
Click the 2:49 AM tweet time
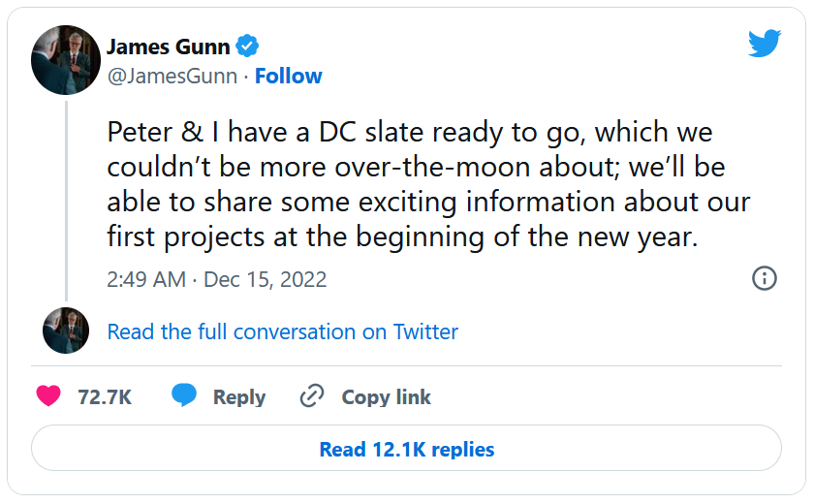(145, 280)
